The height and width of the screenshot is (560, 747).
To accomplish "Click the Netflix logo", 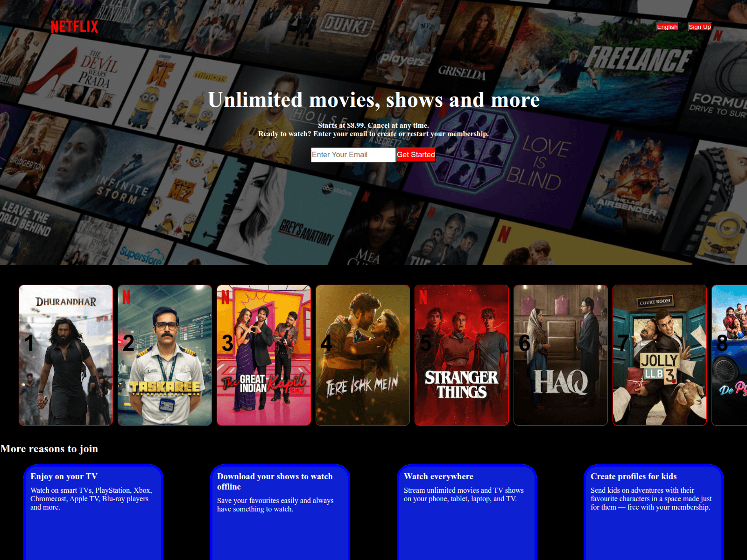I will pos(75,27).
